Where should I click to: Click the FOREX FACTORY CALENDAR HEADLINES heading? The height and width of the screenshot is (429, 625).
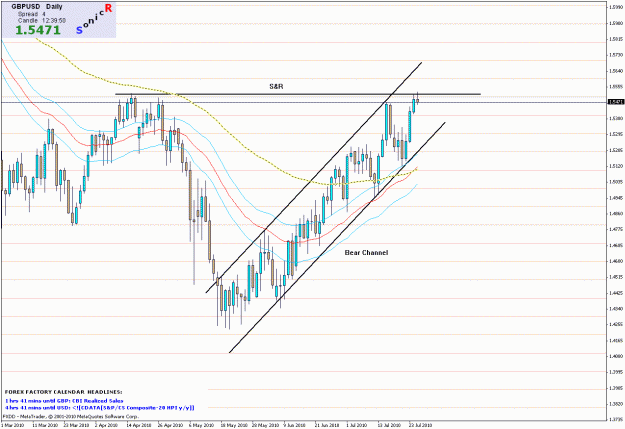(x=63, y=392)
